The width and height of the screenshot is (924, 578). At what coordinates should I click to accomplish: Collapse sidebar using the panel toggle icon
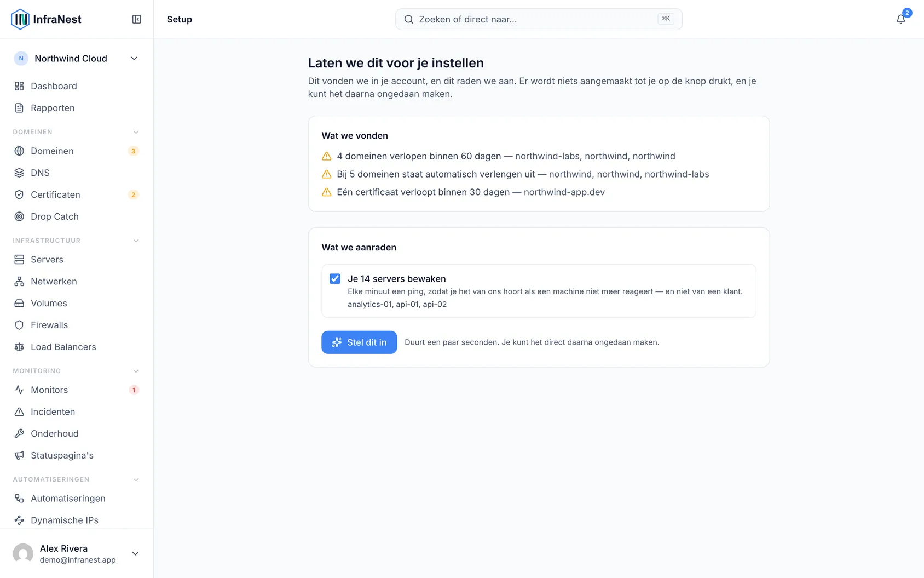137,19
